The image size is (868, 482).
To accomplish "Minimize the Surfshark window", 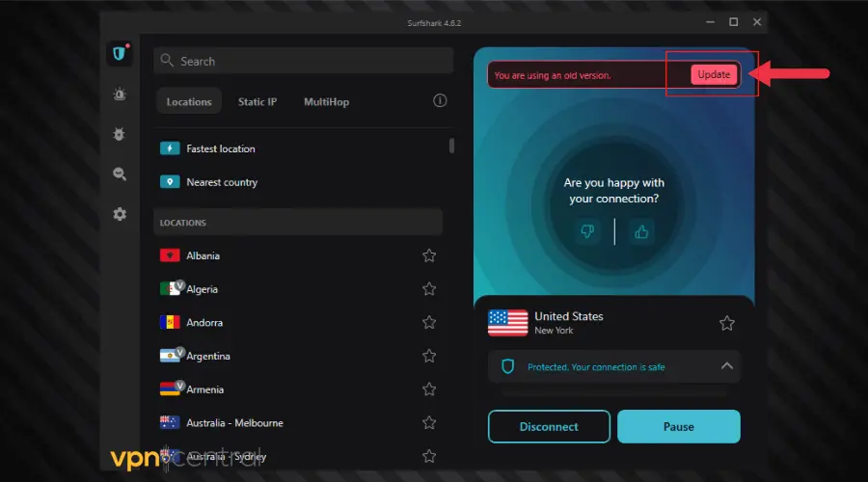I will click(710, 22).
